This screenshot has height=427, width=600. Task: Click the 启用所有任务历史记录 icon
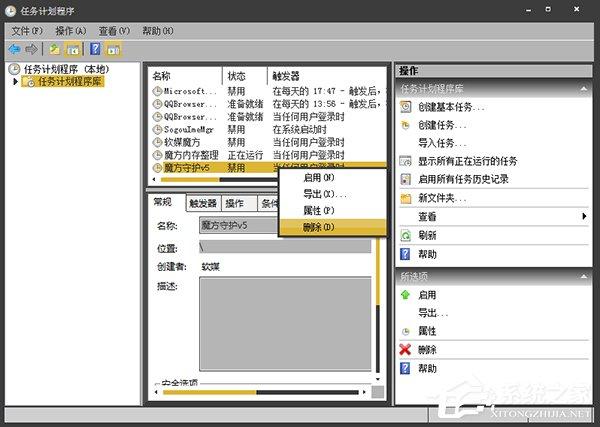tap(405, 179)
